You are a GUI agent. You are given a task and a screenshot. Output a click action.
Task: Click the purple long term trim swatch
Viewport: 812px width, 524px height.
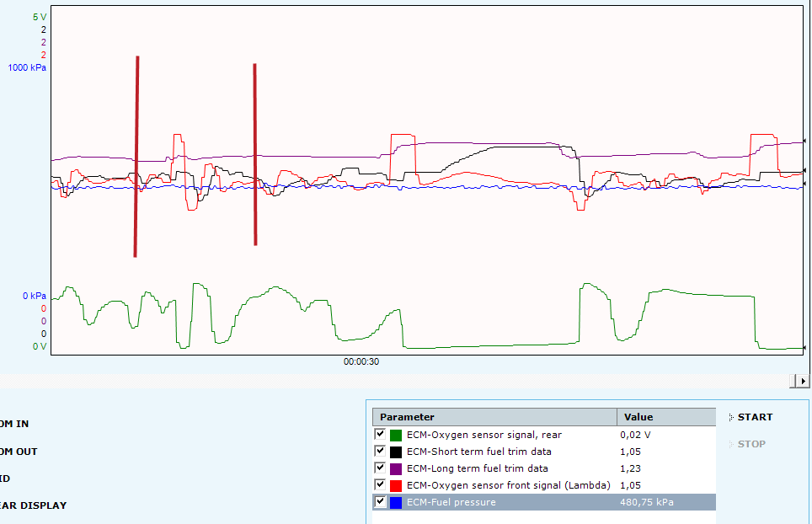(396, 468)
